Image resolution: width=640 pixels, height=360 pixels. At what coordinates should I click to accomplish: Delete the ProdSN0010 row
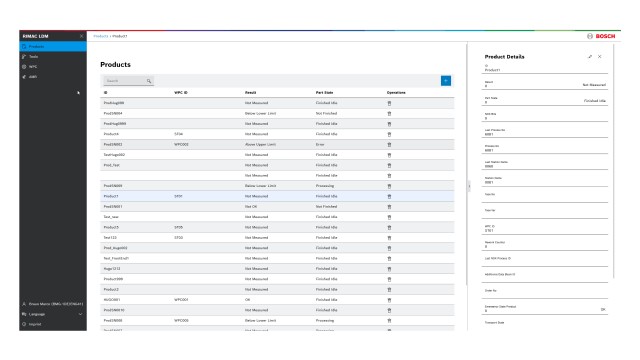point(389,311)
